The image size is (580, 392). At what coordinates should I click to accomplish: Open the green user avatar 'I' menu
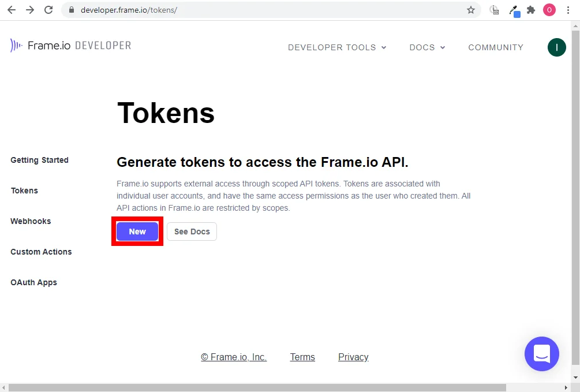click(557, 47)
